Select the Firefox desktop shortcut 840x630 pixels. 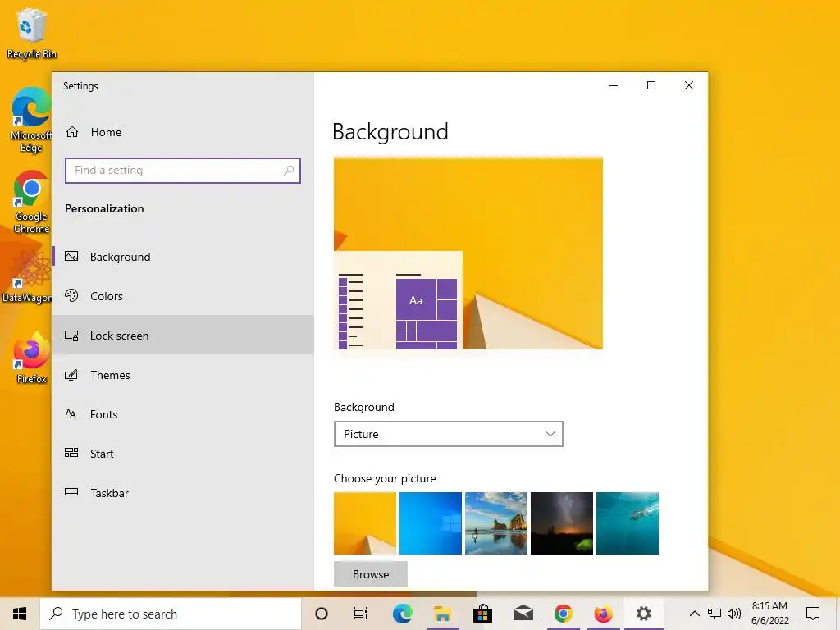point(31,358)
